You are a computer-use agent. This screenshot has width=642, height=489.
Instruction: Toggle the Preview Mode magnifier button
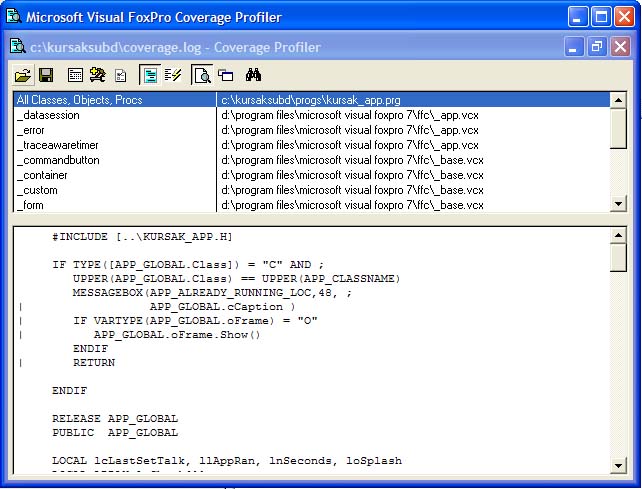[x=202, y=75]
